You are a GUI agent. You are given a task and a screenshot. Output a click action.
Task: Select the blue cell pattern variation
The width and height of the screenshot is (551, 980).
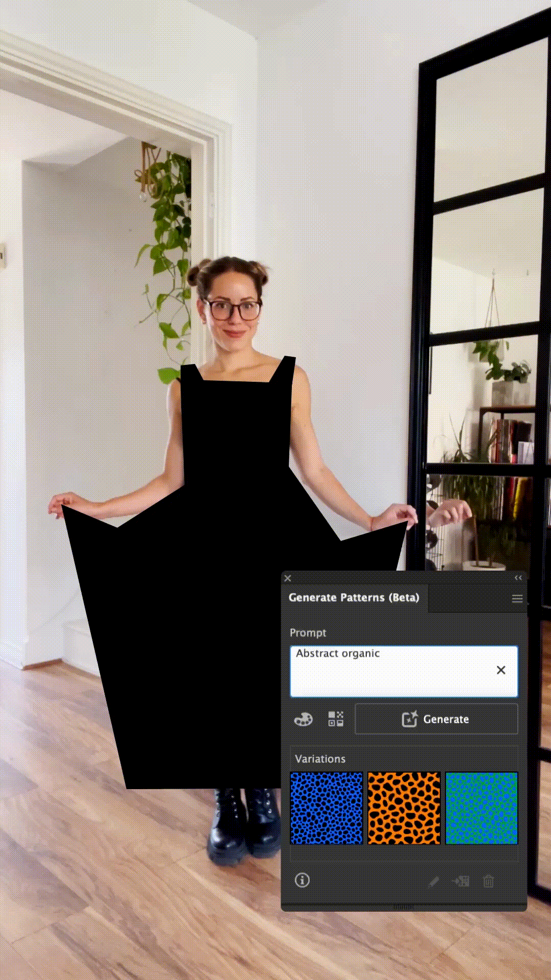coord(327,808)
